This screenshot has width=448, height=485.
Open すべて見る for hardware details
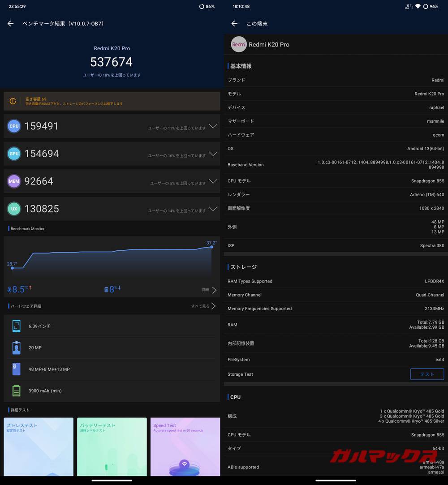[206, 306]
